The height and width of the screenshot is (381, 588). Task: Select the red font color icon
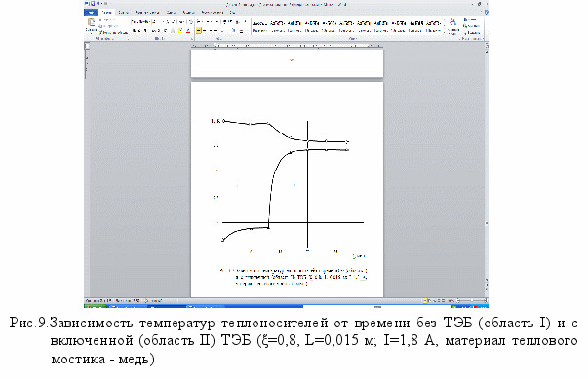[188, 31]
